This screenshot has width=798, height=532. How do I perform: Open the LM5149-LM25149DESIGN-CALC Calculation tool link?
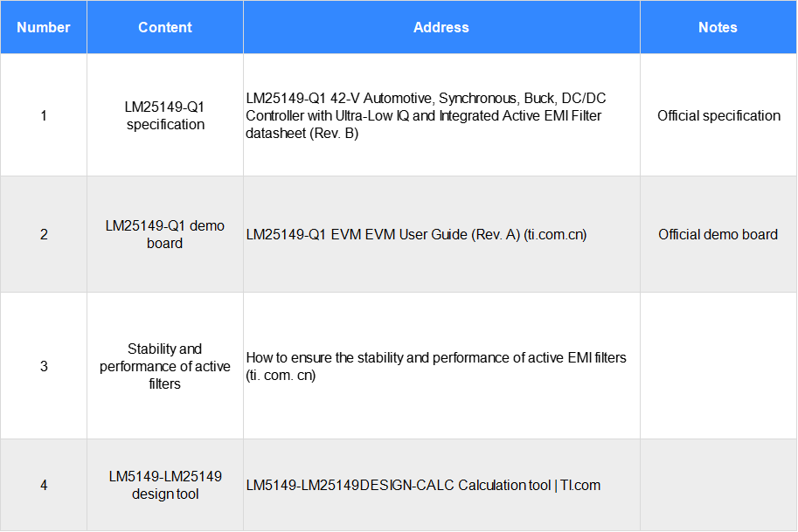tap(423, 485)
